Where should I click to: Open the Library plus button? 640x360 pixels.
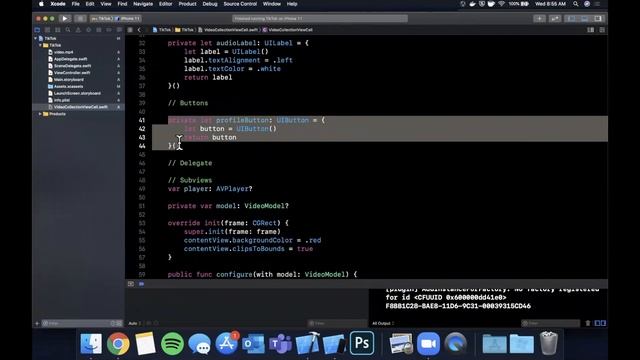click(539, 18)
